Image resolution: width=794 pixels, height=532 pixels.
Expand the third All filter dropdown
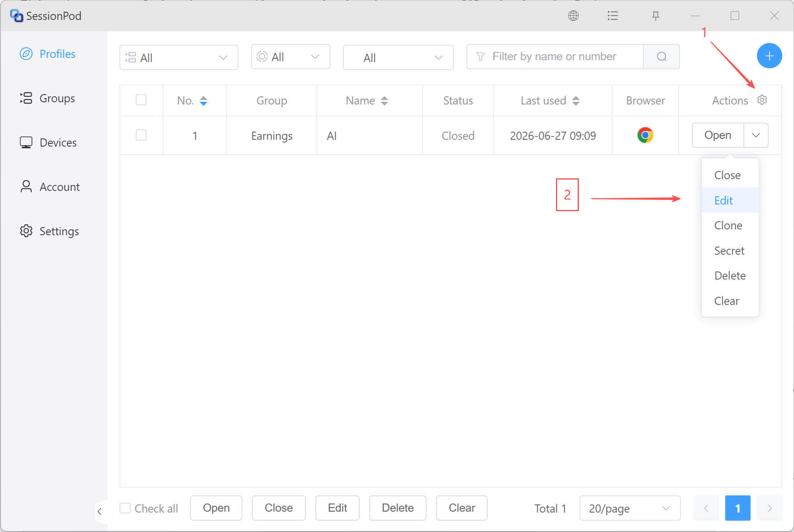click(398, 57)
